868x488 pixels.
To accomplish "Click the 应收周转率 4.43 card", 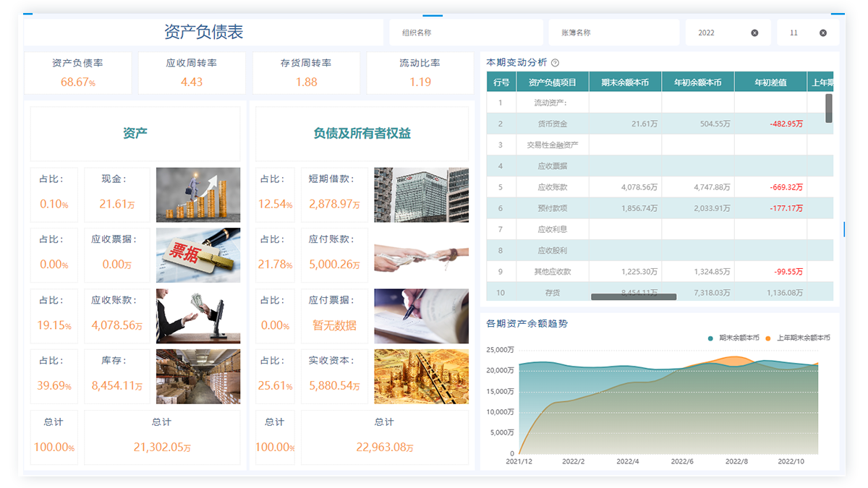I will click(192, 72).
